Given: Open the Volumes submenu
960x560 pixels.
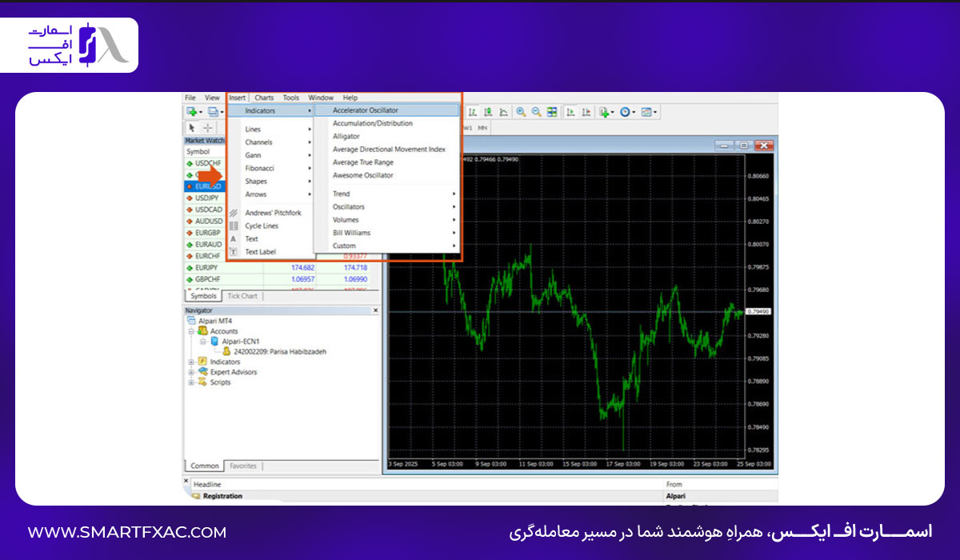Looking at the screenshot, I should click(x=386, y=219).
